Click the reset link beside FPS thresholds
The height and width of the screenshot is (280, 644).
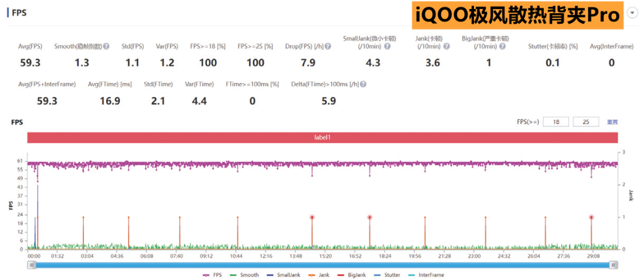(612, 122)
